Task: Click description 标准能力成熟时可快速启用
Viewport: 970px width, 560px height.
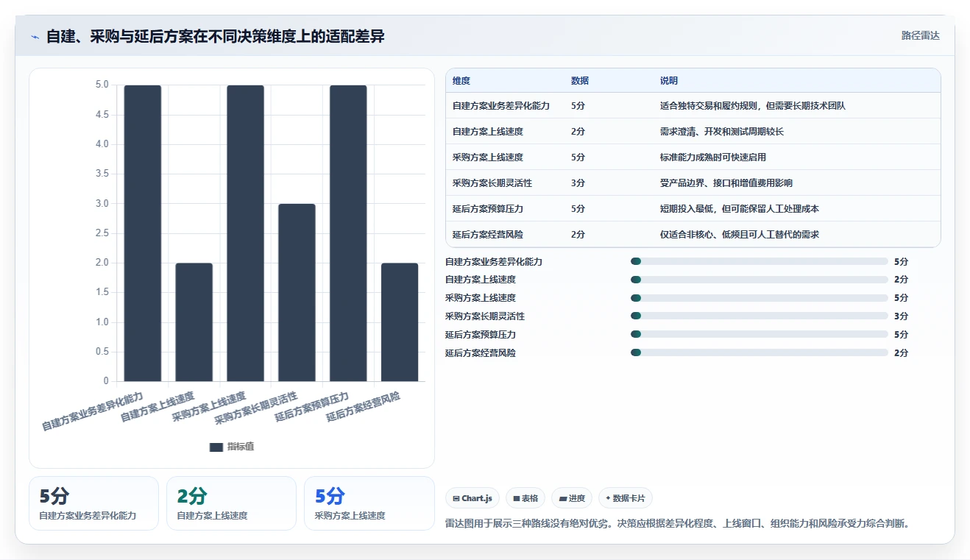Action: 713,157
